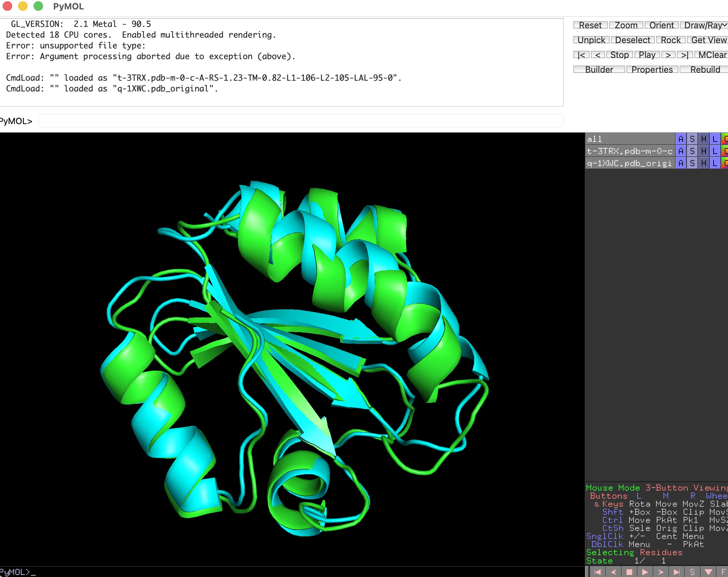Focus the PyMOL command input field
The width and height of the screenshot is (728, 577).
tap(301, 121)
